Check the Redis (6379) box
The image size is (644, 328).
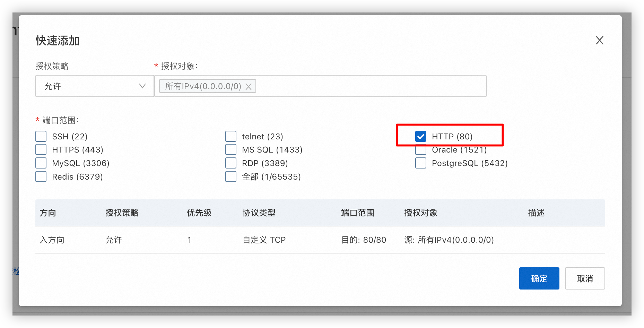(41, 176)
